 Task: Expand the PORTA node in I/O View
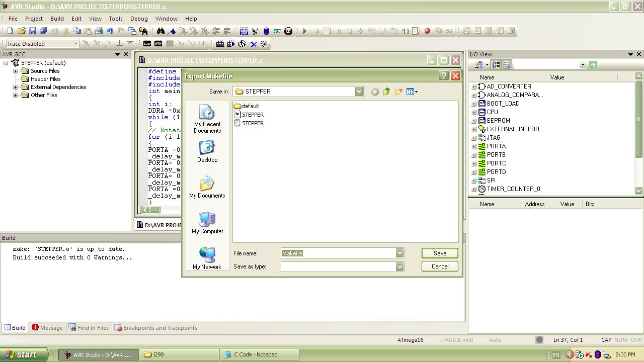(474, 146)
